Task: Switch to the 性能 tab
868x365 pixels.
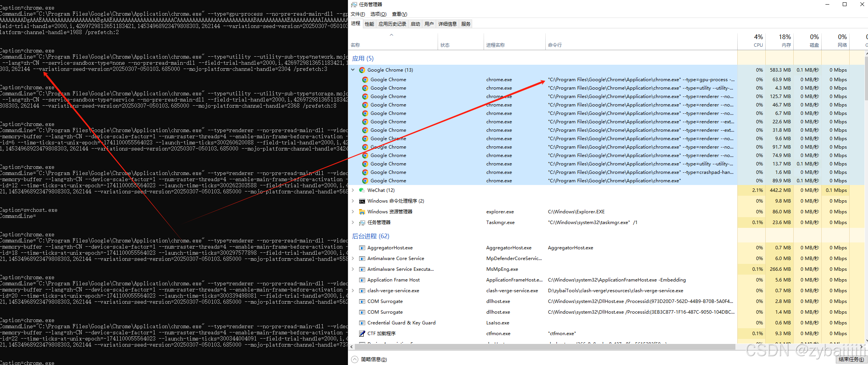Action: coord(369,24)
